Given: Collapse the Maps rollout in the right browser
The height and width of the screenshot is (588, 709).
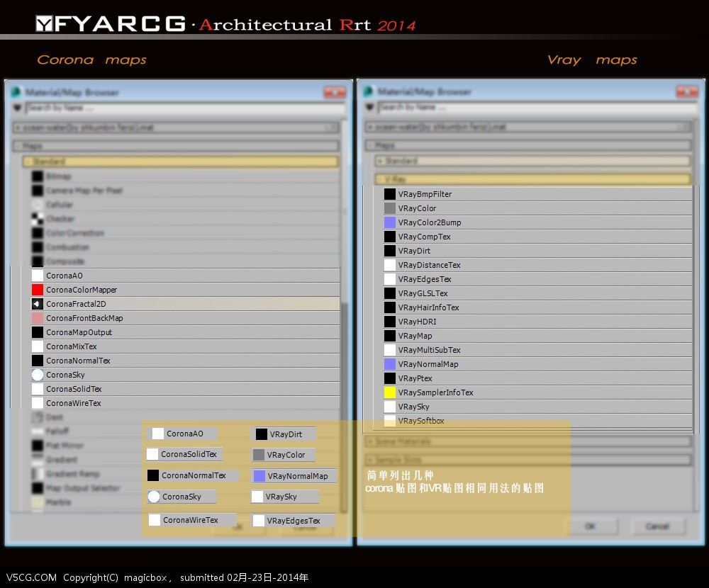Looking at the screenshot, I should [528, 145].
